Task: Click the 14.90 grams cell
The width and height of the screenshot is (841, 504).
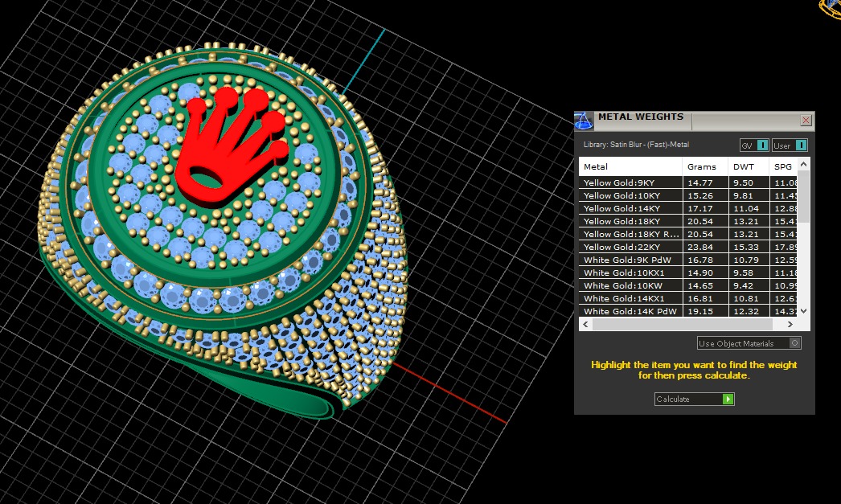Action: (x=705, y=273)
